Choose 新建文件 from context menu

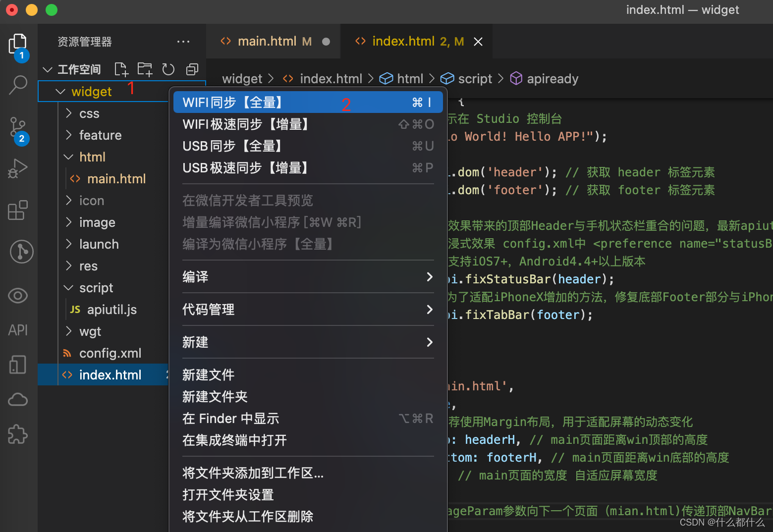[308, 375]
